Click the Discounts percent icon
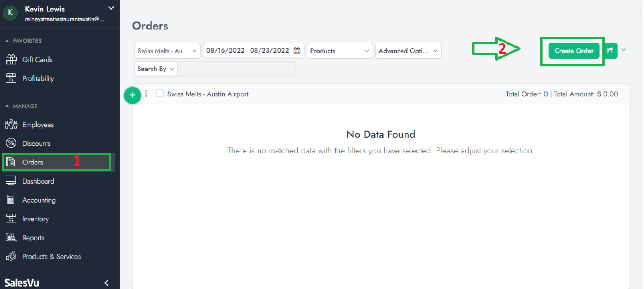The width and height of the screenshot is (644, 289). click(x=11, y=143)
